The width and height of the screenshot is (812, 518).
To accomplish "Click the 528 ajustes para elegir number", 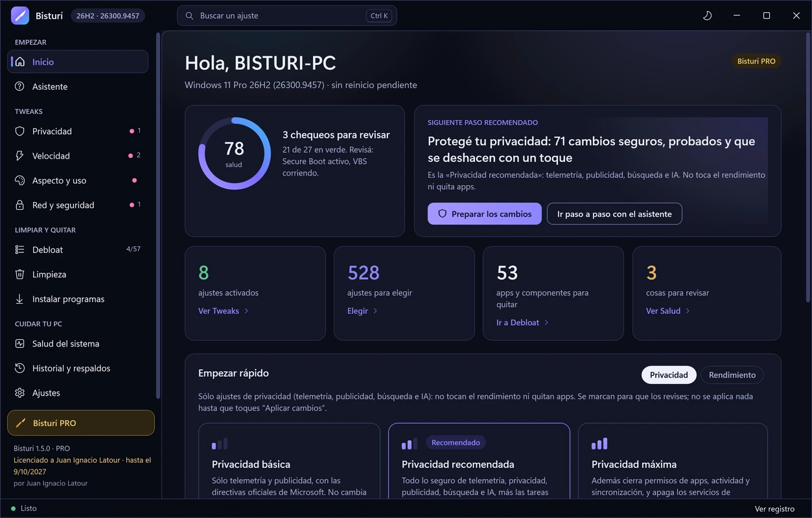I will [x=363, y=273].
